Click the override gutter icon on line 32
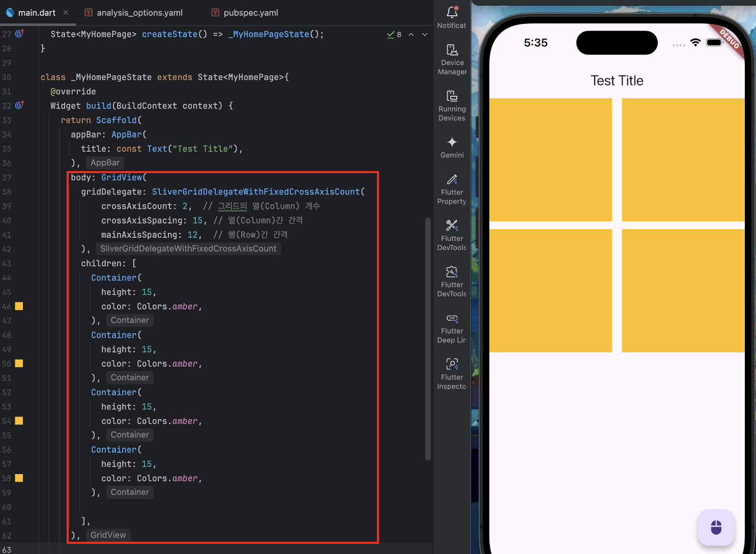756x554 pixels. point(19,105)
